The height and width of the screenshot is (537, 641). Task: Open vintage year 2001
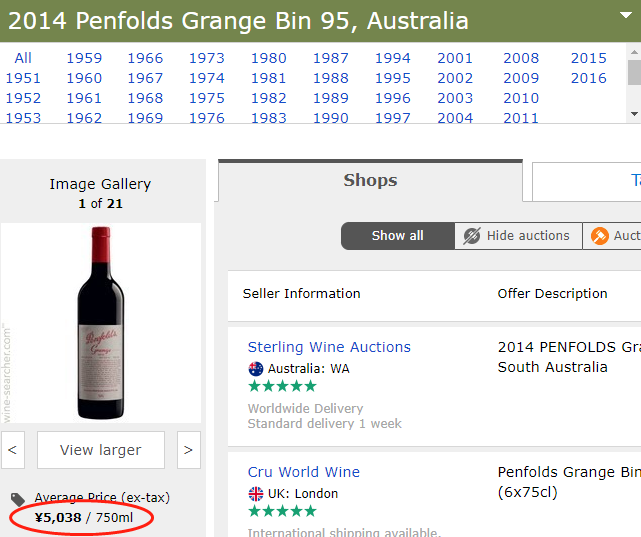[x=455, y=58]
